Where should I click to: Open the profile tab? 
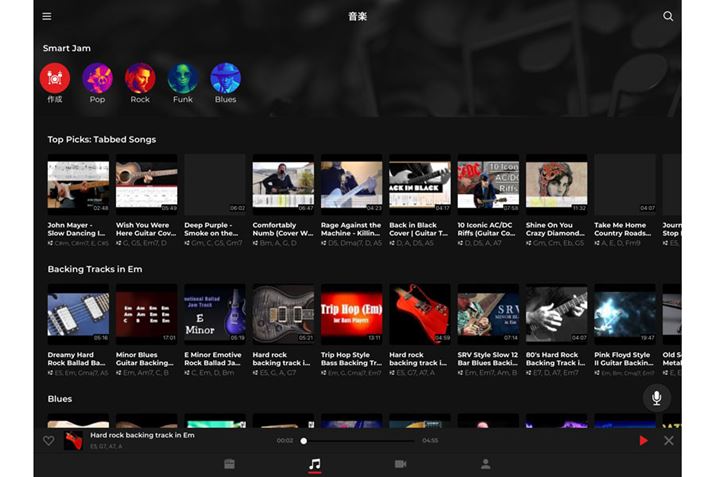pos(486,464)
